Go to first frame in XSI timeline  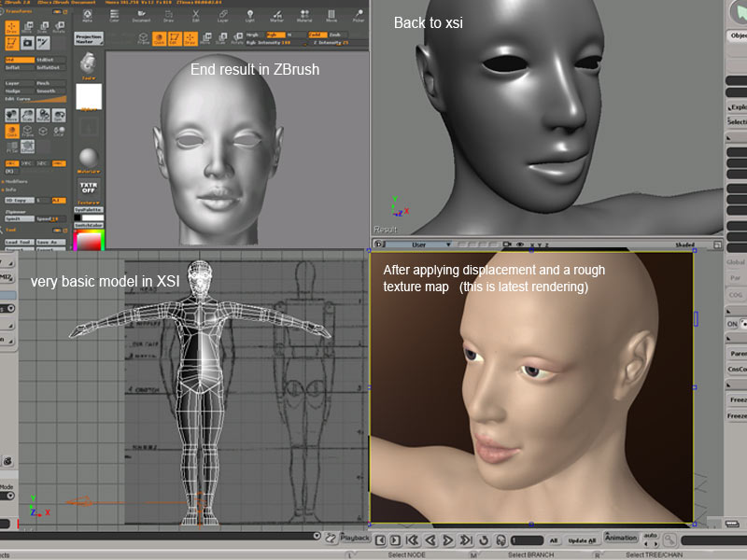click(412, 540)
